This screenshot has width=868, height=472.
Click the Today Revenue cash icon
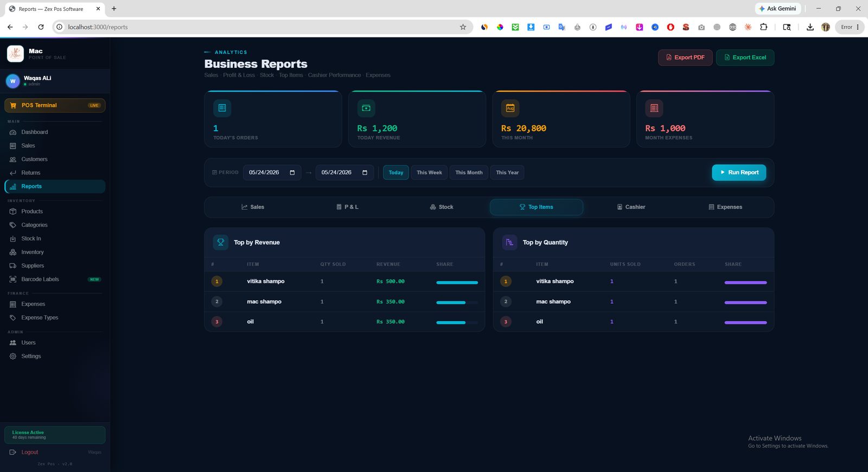(x=366, y=108)
